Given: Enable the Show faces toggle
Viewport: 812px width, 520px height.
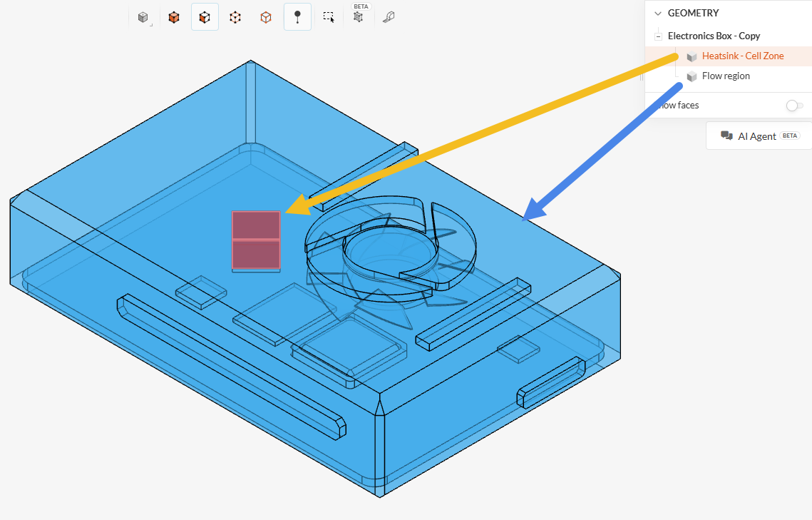Looking at the screenshot, I should point(793,106).
